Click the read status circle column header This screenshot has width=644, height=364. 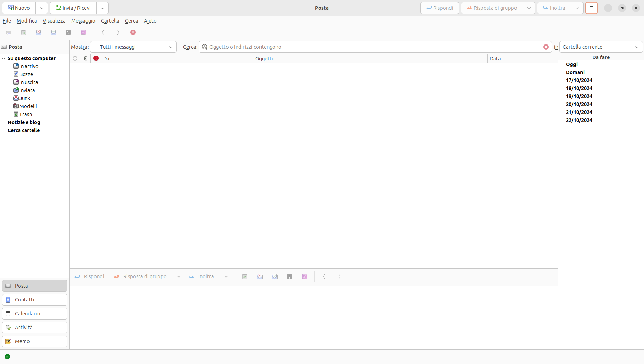pos(75,58)
